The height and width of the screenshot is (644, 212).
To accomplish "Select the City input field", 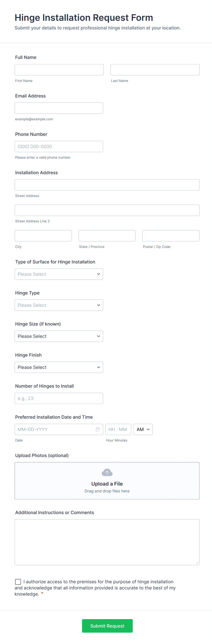I will 43,236.
